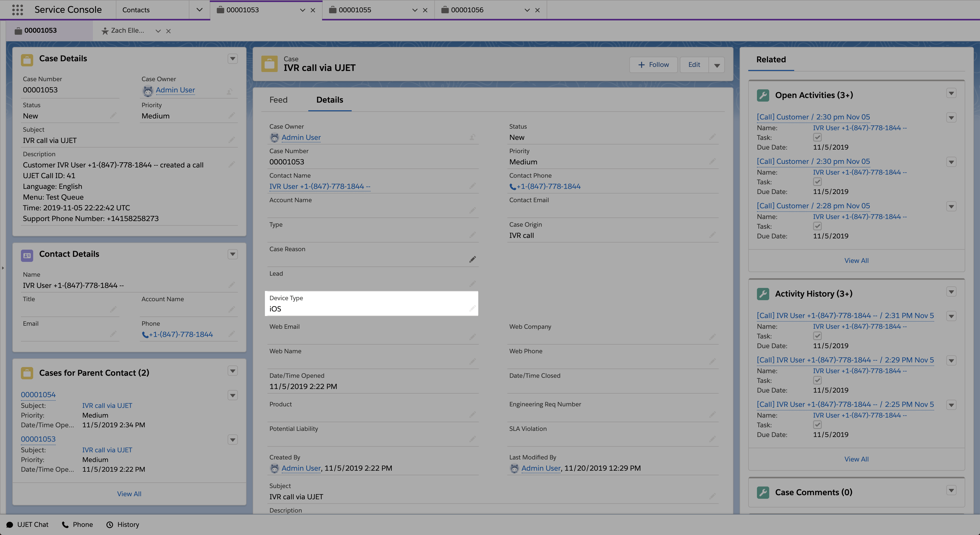Expand dropdown next to Edit button
Viewport: 980px width, 535px height.
point(717,65)
